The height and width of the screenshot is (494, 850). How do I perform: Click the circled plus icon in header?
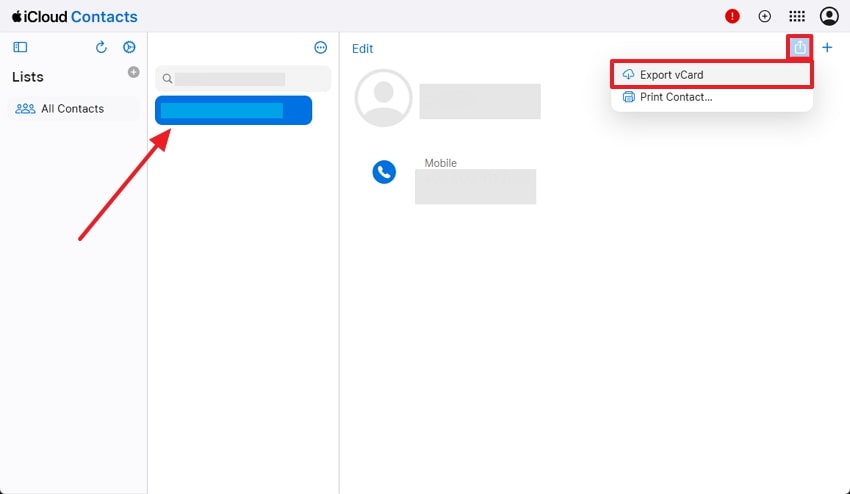click(764, 16)
